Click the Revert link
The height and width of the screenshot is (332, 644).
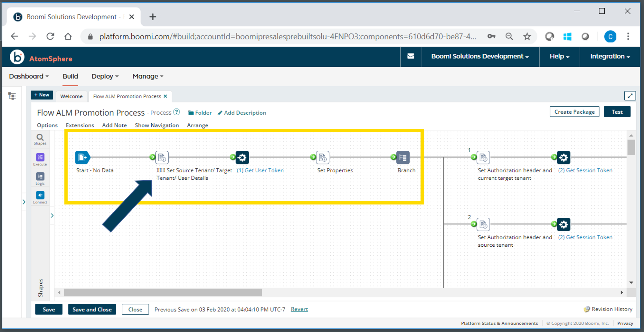click(x=299, y=309)
